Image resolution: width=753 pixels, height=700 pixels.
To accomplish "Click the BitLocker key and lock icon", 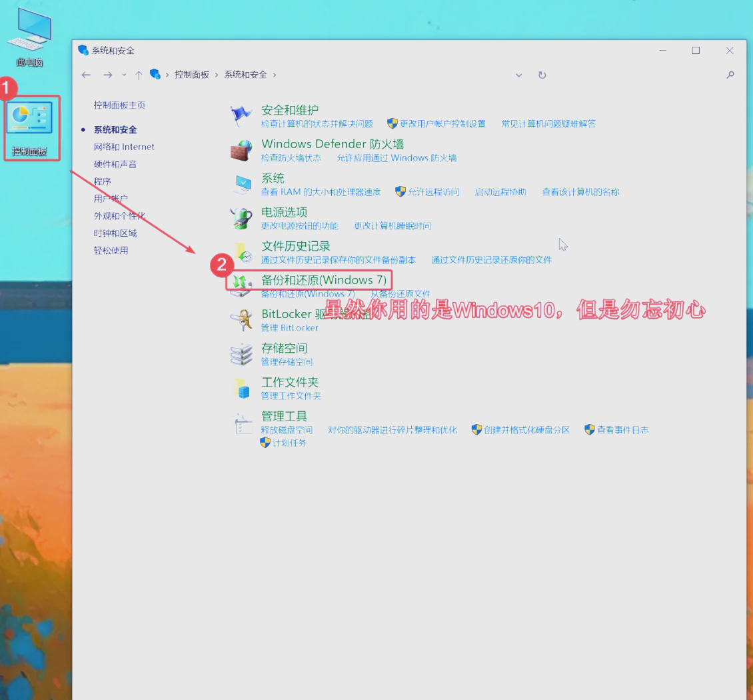I will (x=241, y=320).
